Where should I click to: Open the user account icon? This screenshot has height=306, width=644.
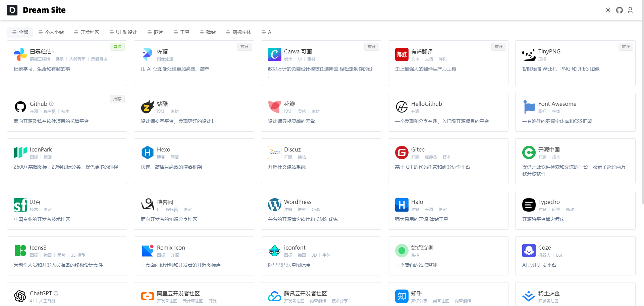pyautogui.click(x=630, y=10)
